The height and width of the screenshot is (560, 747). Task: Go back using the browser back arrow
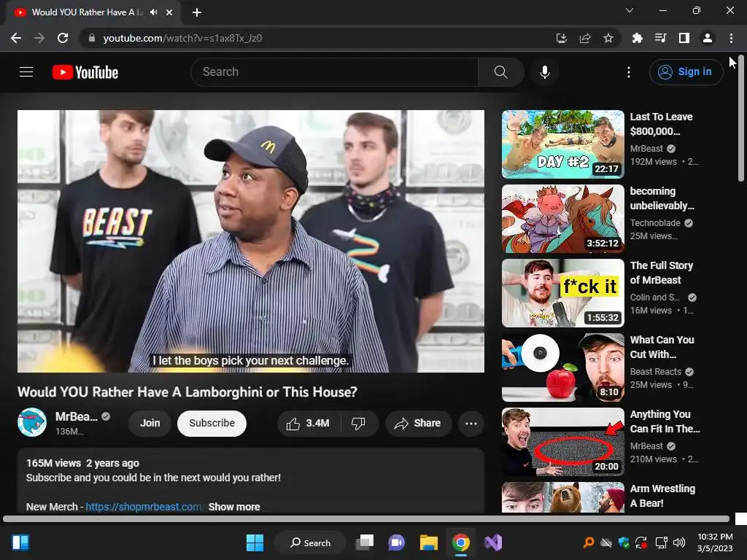16,38
